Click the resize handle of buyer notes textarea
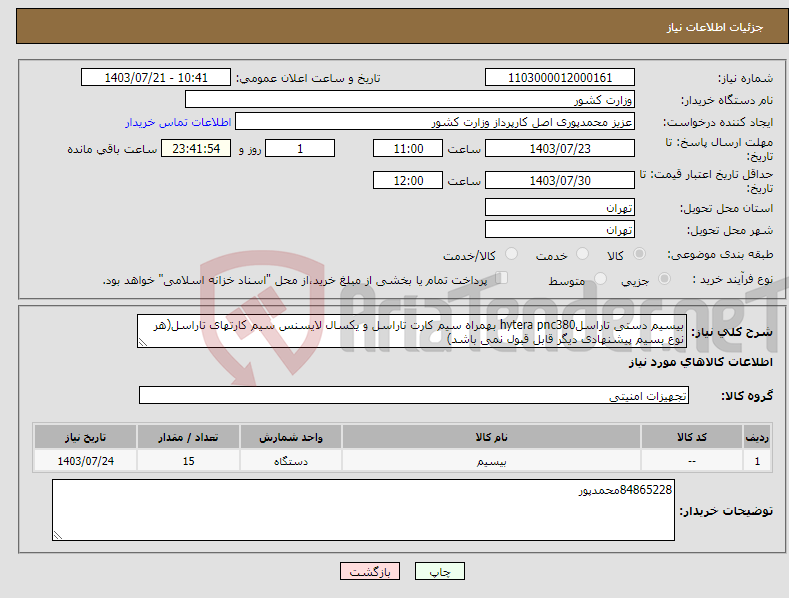Viewport: 789px width, 598px height. [57, 536]
